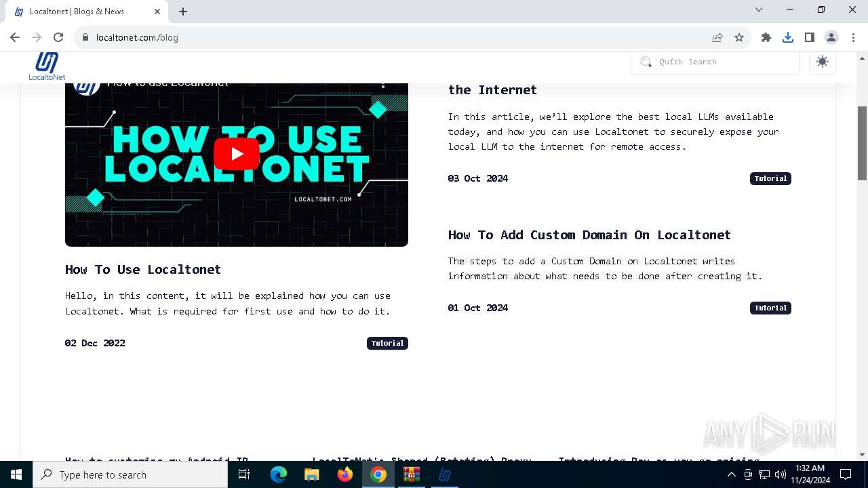Open WinRAR from taskbar
868x488 pixels.
(412, 474)
